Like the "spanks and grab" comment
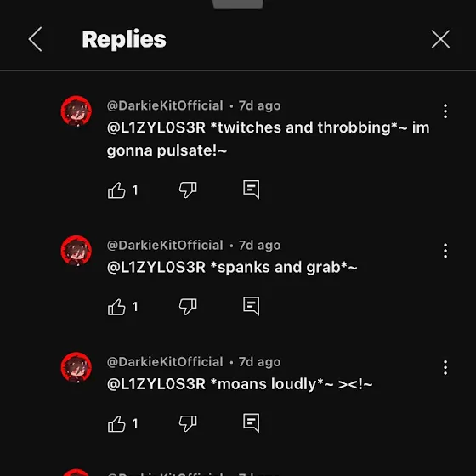This screenshot has width=476, height=476. (x=116, y=307)
